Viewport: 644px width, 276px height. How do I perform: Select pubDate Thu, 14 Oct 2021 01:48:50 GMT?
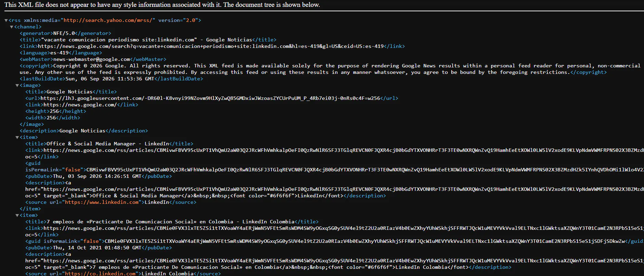coord(99,248)
